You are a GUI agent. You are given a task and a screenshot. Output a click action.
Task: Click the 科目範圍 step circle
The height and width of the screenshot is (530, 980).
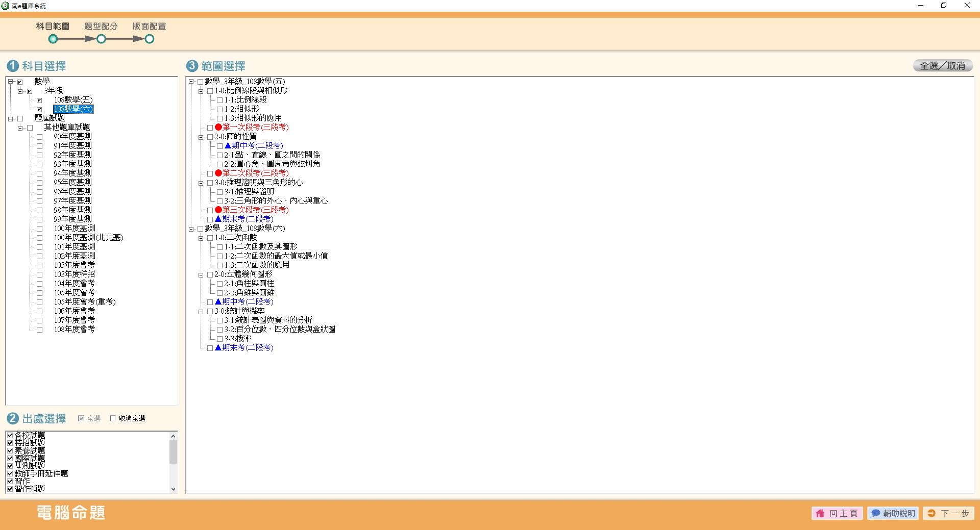pyautogui.click(x=53, y=39)
